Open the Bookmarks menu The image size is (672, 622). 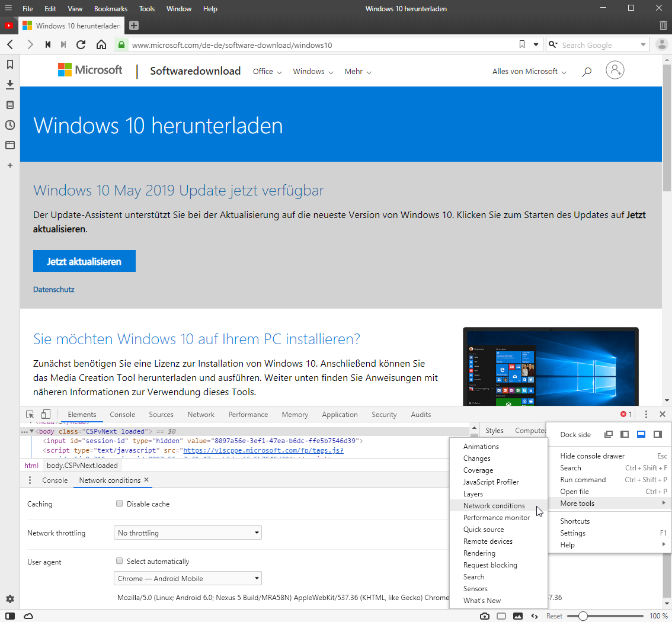pyautogui.click(x=111, y=8)
